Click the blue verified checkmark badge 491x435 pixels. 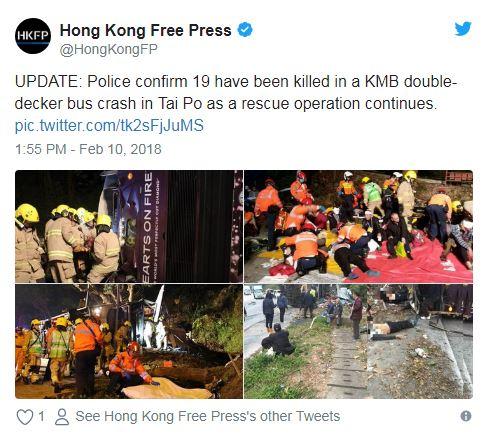245,30
